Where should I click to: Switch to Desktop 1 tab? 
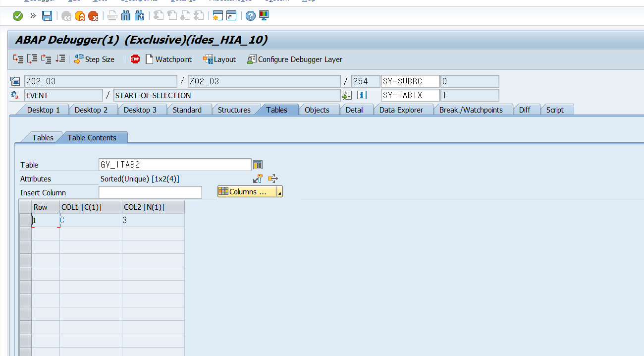[43, 110]
